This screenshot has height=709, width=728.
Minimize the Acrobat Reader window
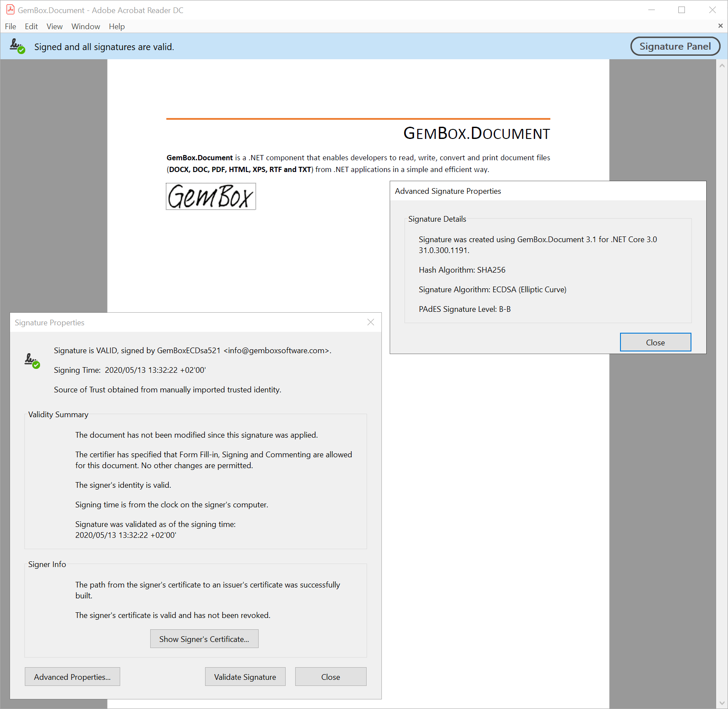tap(651, 10)
